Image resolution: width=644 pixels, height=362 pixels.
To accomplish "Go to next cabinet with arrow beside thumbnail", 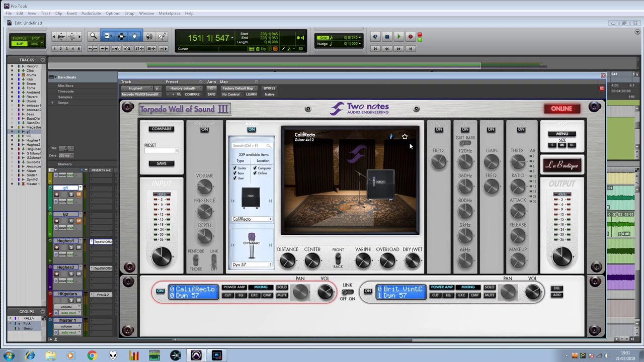I will pos(270,201).
